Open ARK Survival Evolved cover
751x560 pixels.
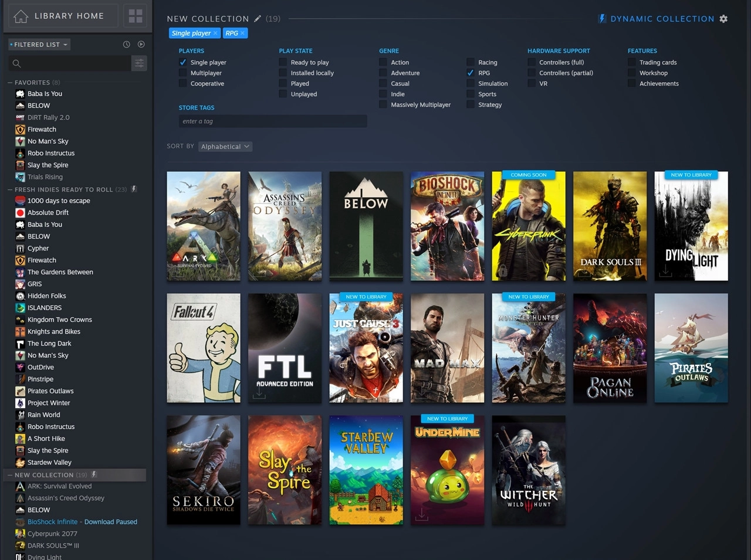[204, 226]
